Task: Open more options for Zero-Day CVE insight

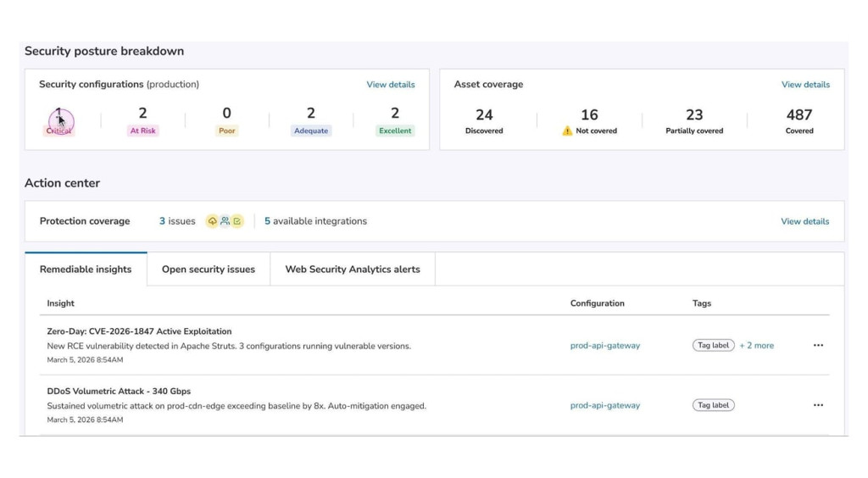Action: 818,345
